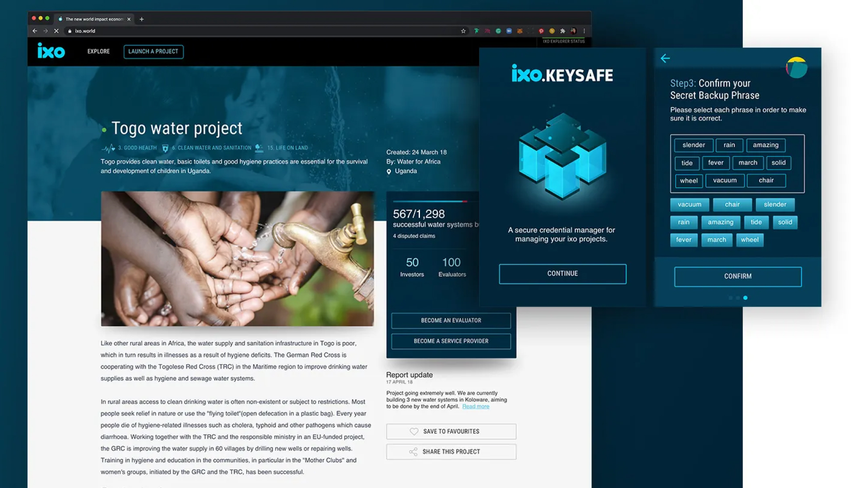The image size is (868, 488).
Task: Remove outlined 'rain' from the phrase box
Action: pos(729,145)
